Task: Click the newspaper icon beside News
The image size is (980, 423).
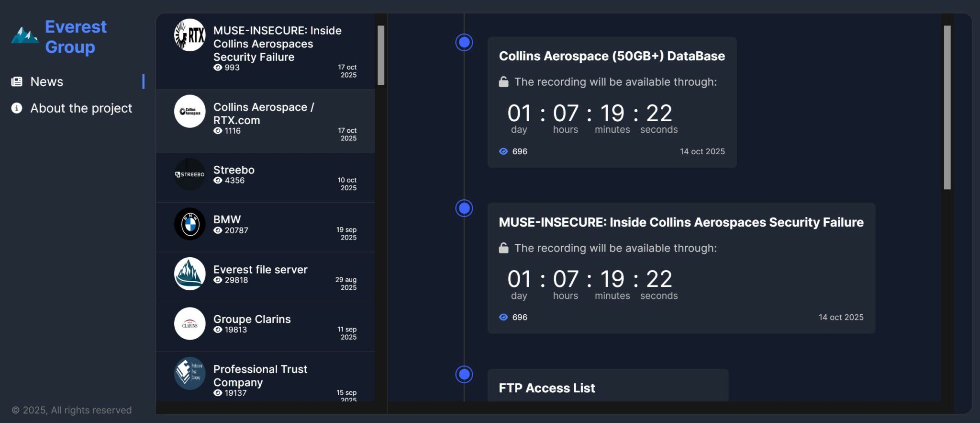Action: pos(17,81)
